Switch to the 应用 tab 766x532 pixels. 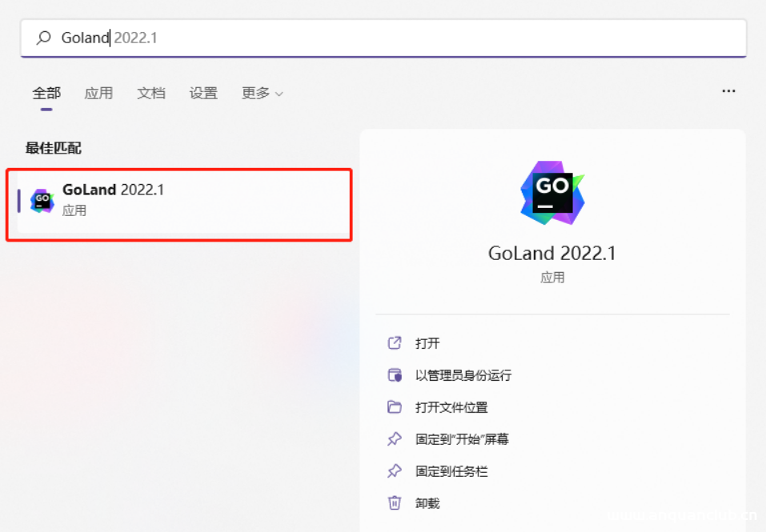pos(98,93)
